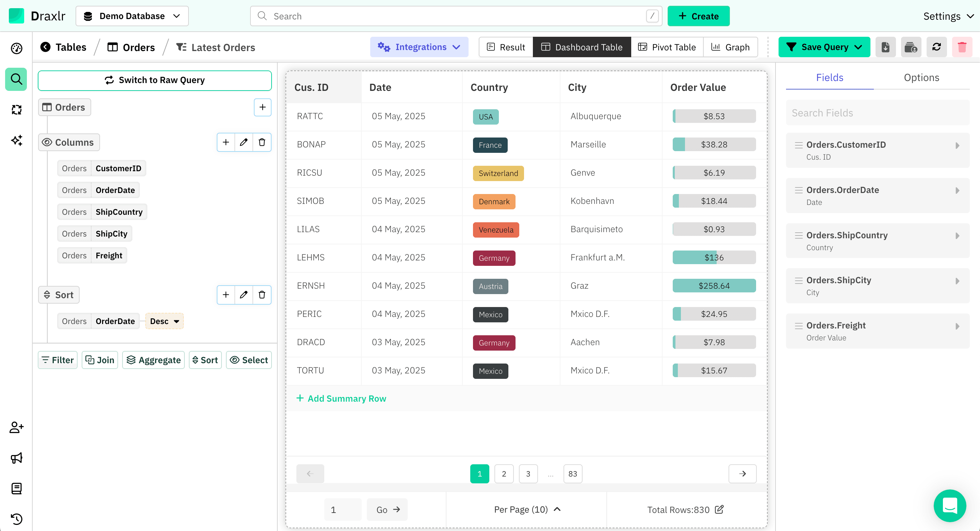Click the scheduled export icon
Viewport: 980px width, 531px height.
(911, 47)
